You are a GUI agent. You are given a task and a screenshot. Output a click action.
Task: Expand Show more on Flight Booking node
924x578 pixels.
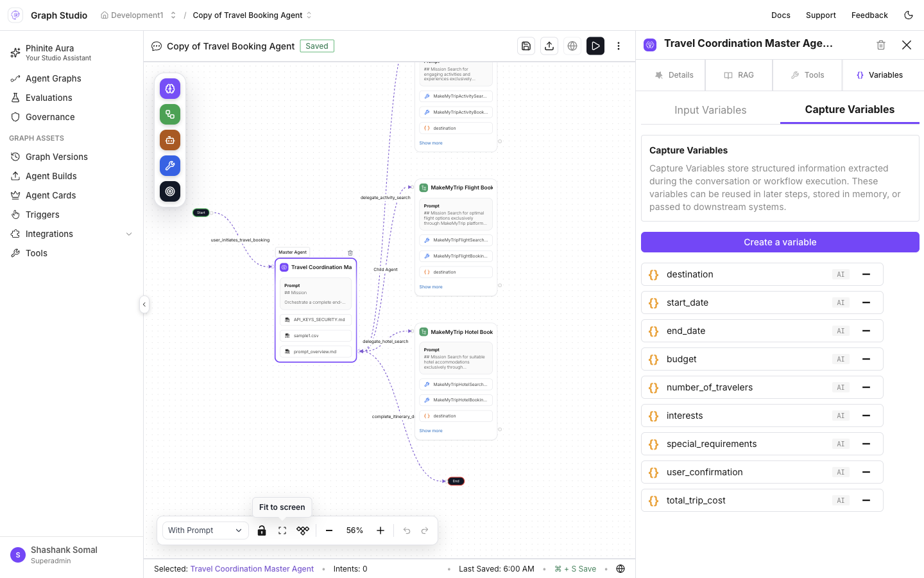(431, 287)
